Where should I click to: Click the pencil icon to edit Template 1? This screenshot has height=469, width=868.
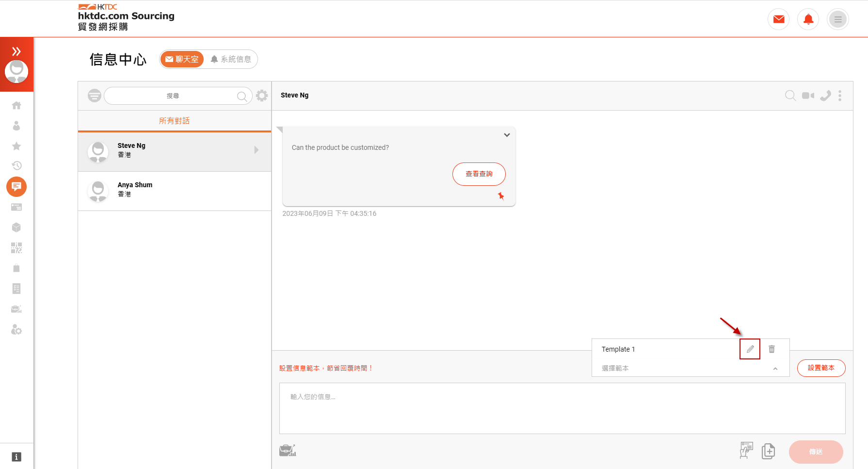coord(750,349)
